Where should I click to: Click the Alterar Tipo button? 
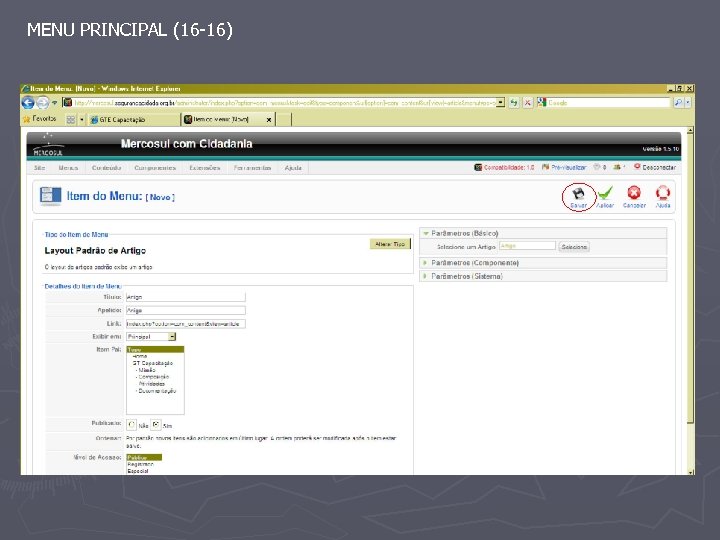click(390, 244)
